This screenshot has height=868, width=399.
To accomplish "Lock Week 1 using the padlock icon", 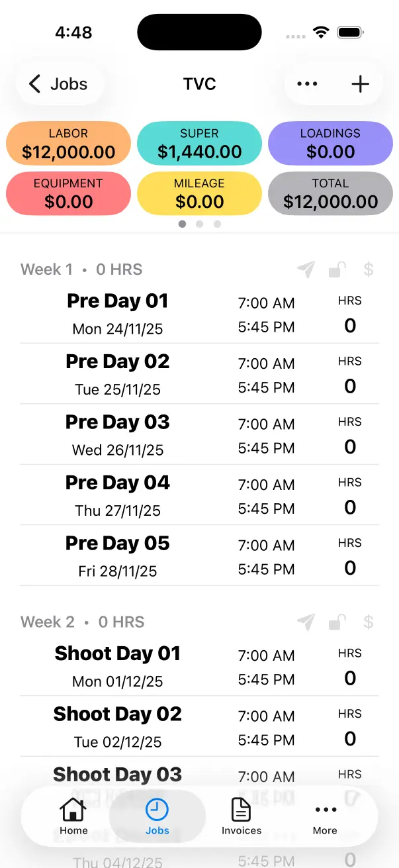I will pyautogui.click(x=337, y=269).
